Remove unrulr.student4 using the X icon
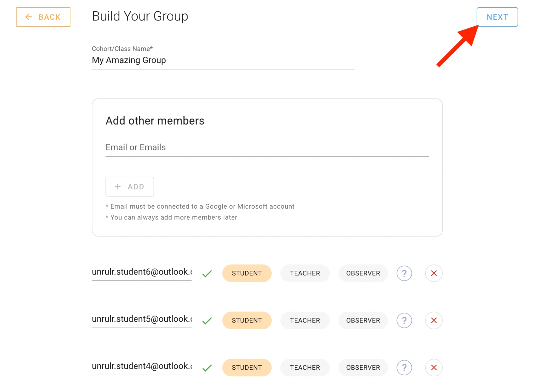The image size is (534, 392). click(434, 367)
